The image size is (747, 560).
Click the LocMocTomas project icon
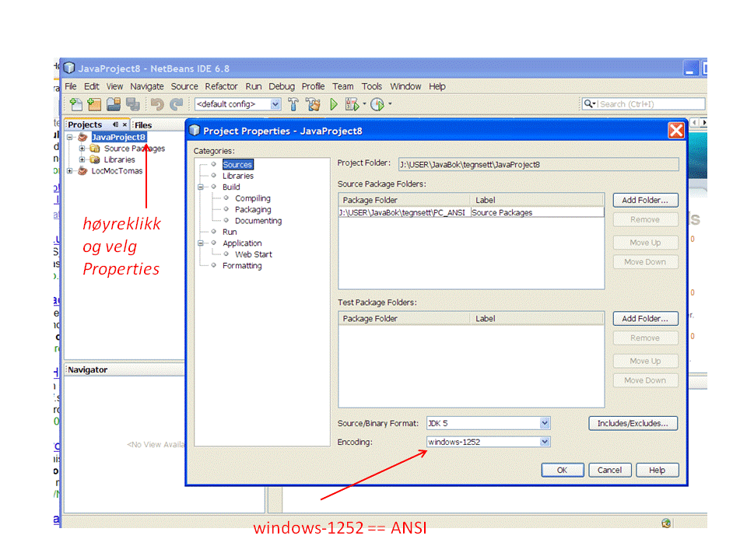coord(82,170)
